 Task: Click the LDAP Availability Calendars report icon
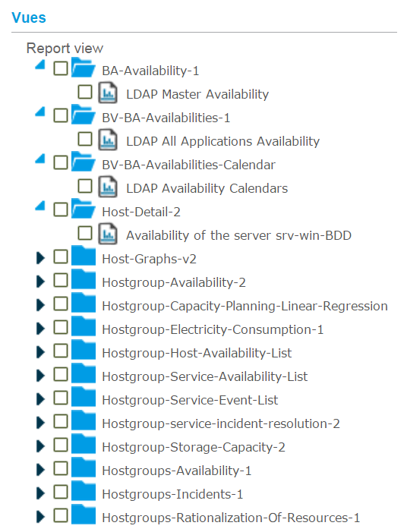(108, 187)
